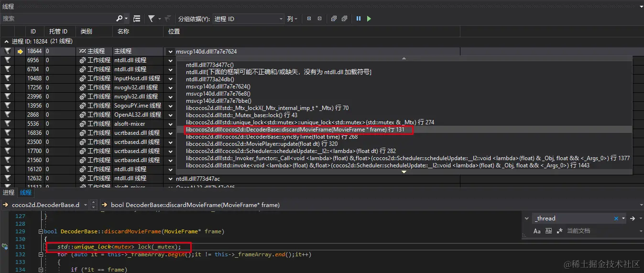The height and width of the screenshot is (273, 644).
Task: Collapse the discardMovieFrame function outline box
Action: tap(41, 231)
